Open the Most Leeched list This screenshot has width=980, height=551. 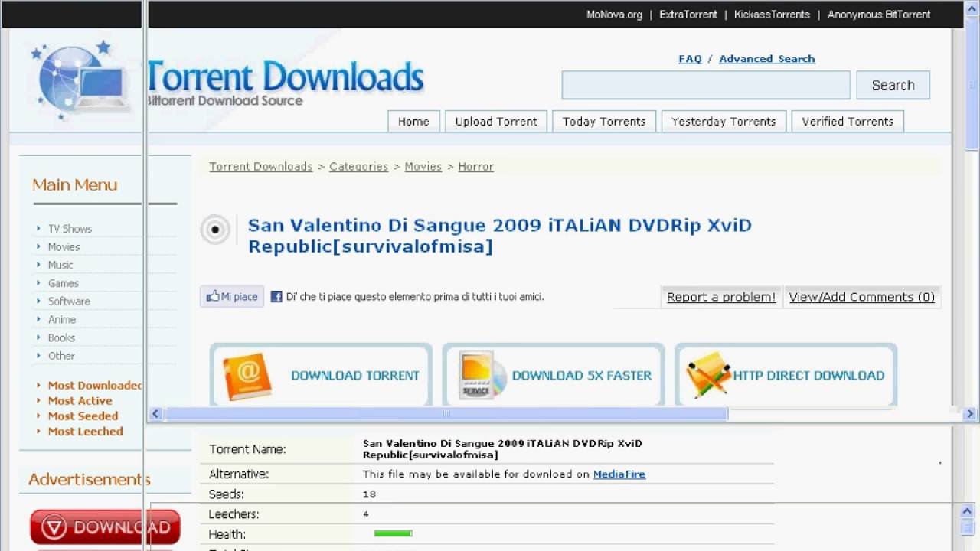pyautogui.click(x=85, y=432)
